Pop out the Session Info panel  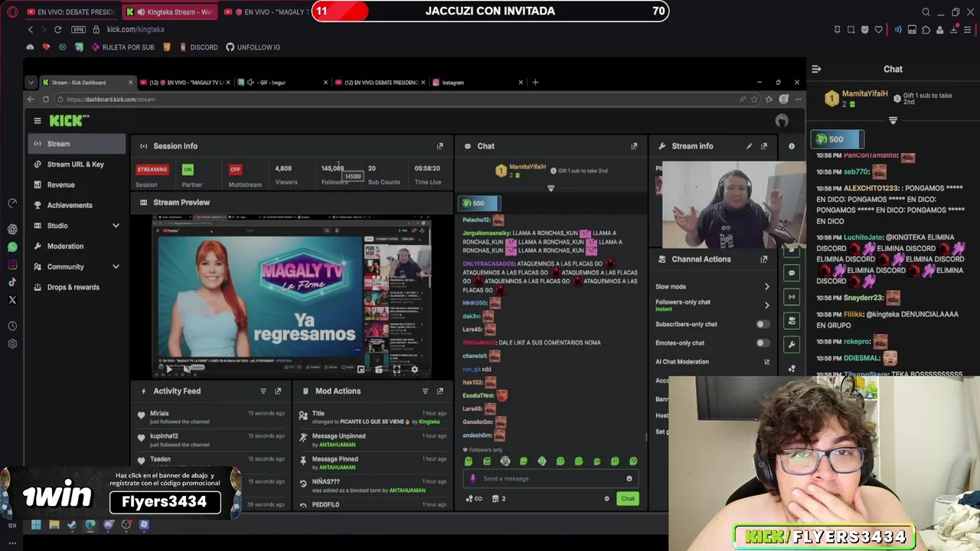click(x=439, y=146)
